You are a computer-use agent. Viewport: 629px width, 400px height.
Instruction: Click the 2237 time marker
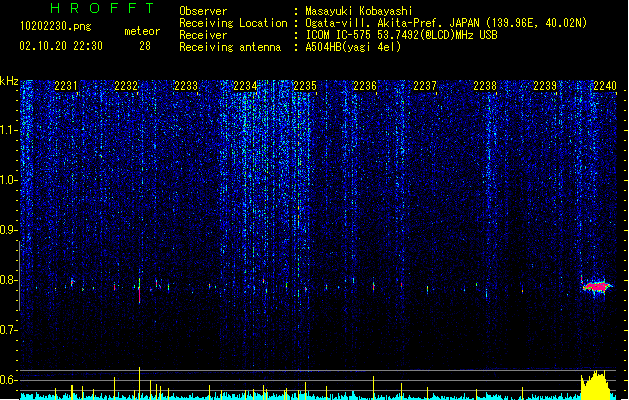point(425,86)
